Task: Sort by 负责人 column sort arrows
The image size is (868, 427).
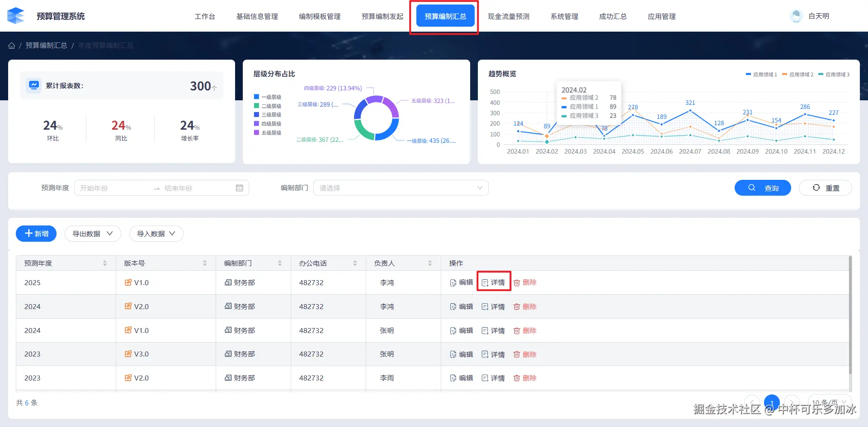Action: point(430,263)
